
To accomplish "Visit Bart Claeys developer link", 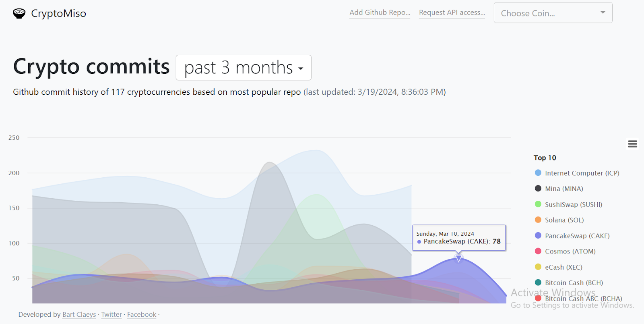I will (79, 315).
